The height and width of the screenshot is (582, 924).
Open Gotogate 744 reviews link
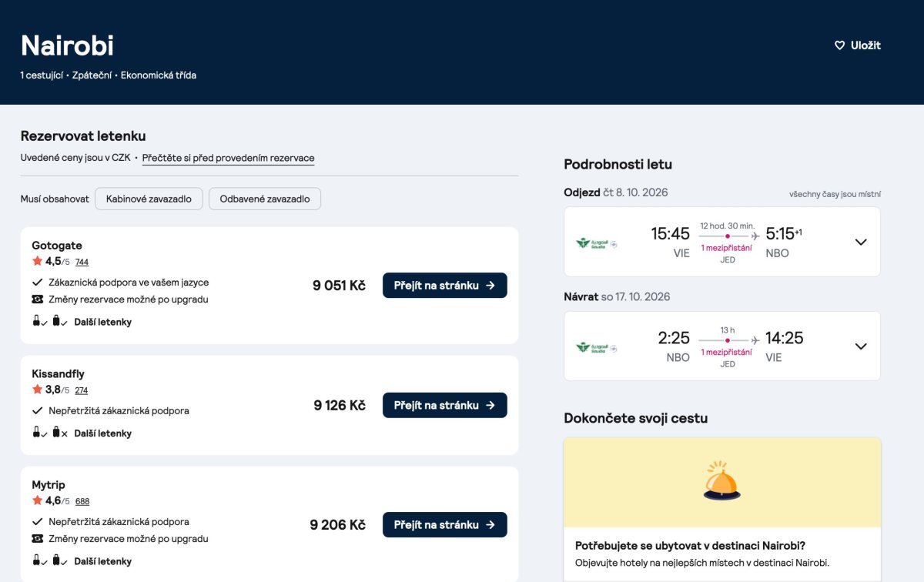pyautogui.click(x=82, y=263)
